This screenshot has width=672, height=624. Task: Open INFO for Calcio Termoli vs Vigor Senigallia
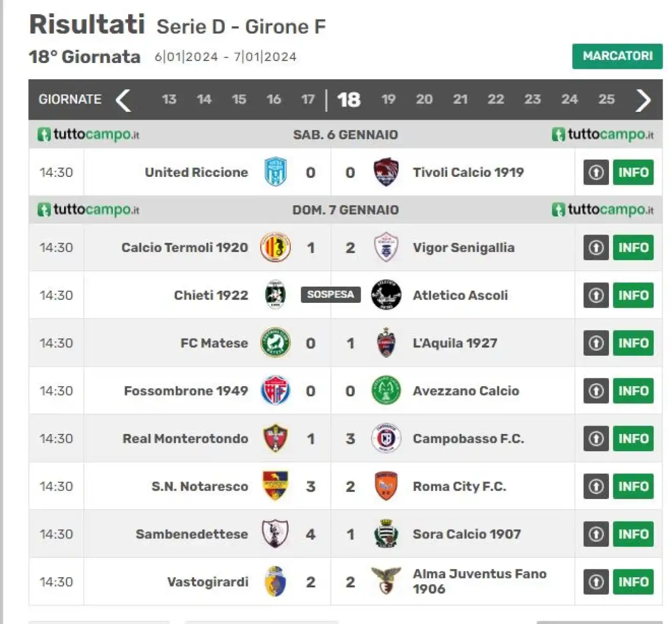pyautogui.click(x=633, y=247)
